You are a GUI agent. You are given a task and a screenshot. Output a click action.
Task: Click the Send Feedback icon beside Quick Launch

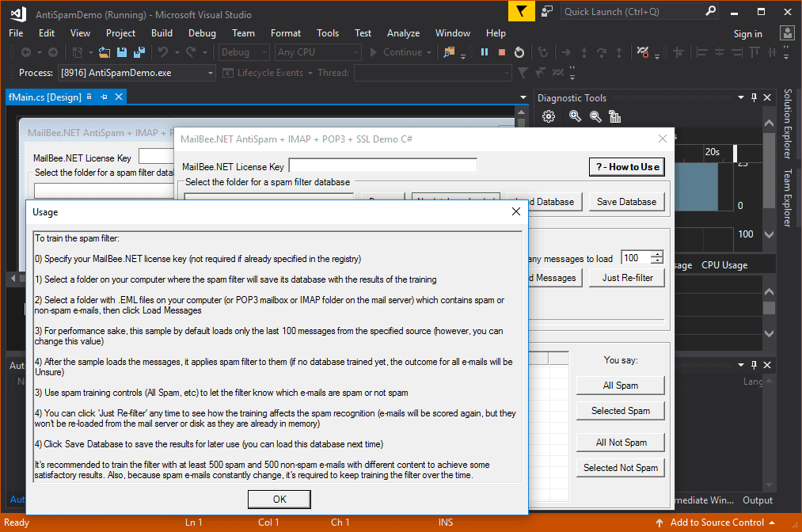click(x=547, y=11)
